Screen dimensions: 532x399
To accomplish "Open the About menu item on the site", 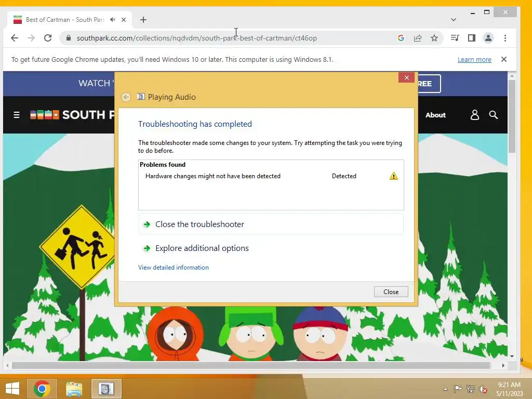I will coord(435,115).
